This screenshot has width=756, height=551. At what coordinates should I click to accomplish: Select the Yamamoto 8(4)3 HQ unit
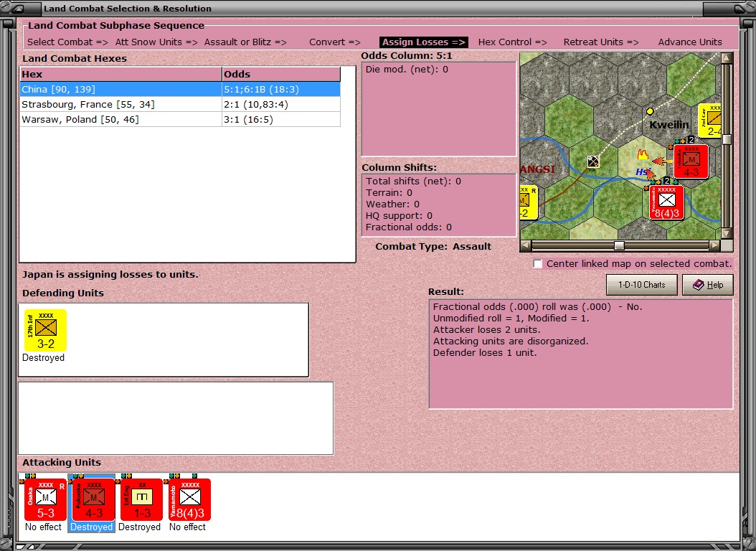(x=190, y=499)
